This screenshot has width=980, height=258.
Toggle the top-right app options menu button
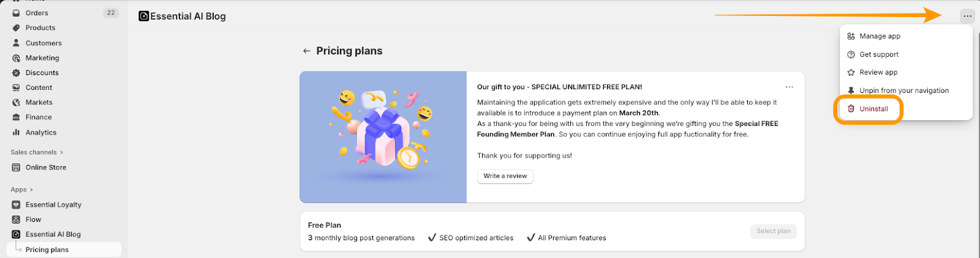[x=967, y=17]
